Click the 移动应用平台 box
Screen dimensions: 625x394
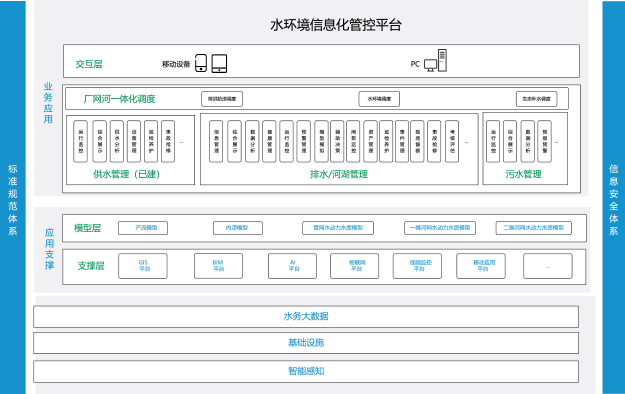pyautogui.click(x=481, y=266)
